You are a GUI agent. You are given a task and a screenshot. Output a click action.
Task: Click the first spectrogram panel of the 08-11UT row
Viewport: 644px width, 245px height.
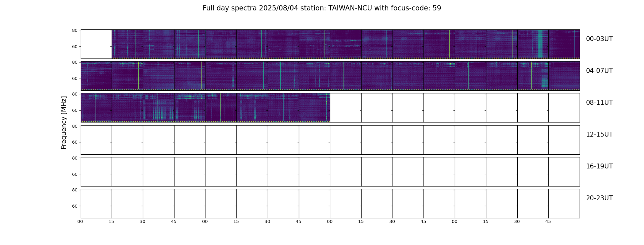point(96,108)
